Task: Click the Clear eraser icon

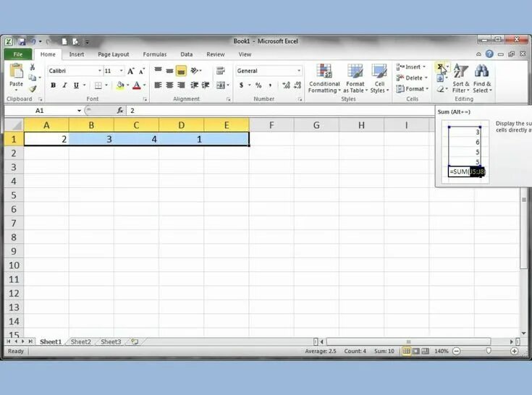Action: [440, 89]
